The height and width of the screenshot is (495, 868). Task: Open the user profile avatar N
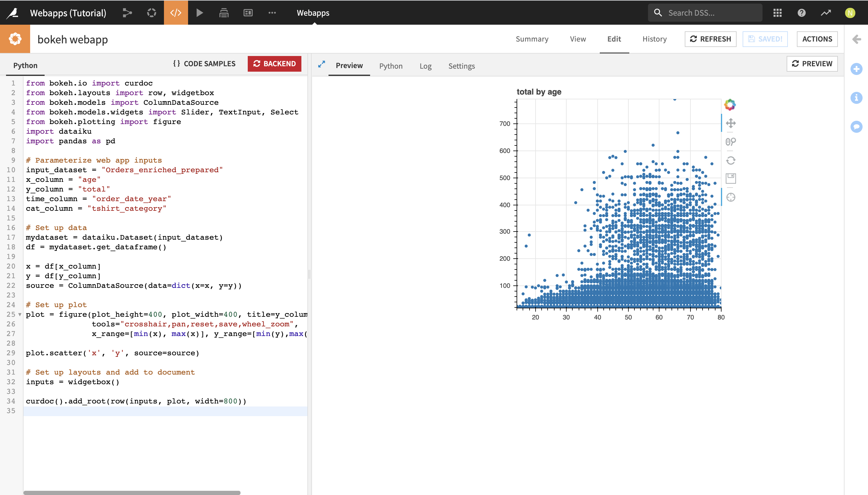[850, 13]
